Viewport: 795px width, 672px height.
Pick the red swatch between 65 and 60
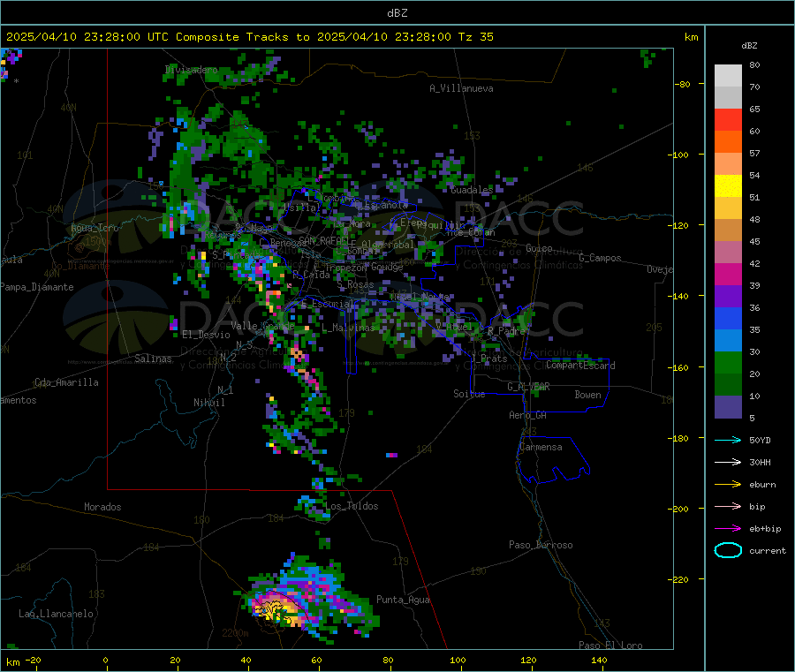tap(728, 120)
